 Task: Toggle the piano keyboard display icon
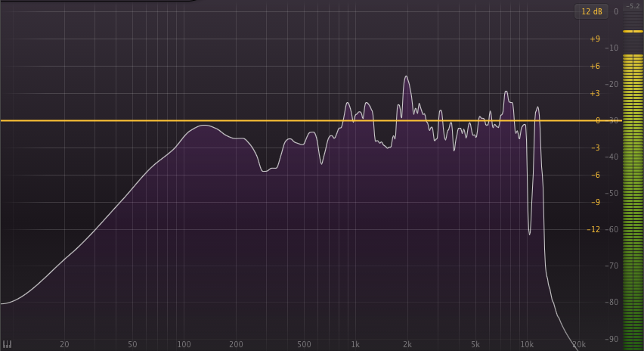[x=7, y=344]
